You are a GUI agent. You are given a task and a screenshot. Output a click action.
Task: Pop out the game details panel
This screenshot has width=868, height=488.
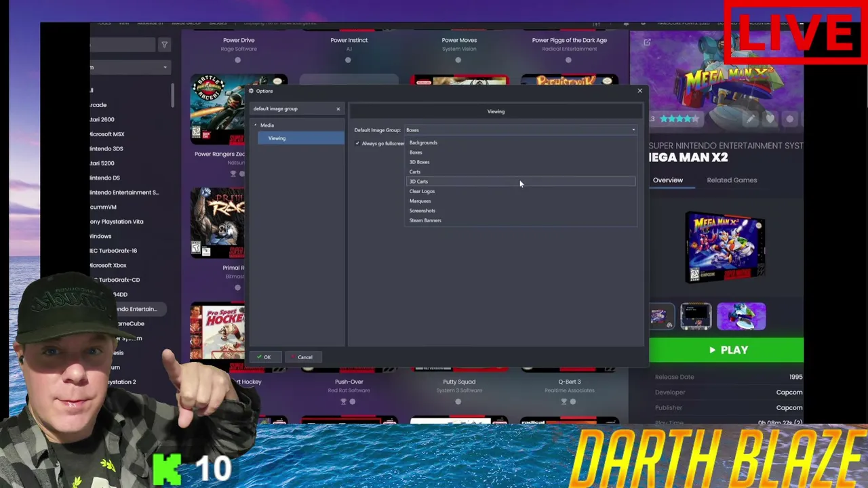pyautogui.click(x=647, y=43)
